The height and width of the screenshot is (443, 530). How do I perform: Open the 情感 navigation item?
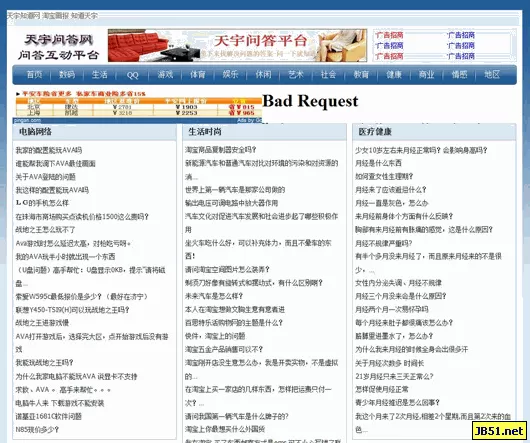(x=459, y=74)
